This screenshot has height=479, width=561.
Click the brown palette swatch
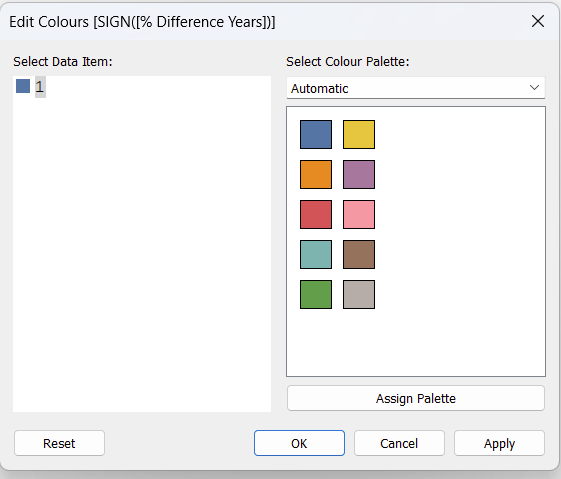tap(359, 254)
